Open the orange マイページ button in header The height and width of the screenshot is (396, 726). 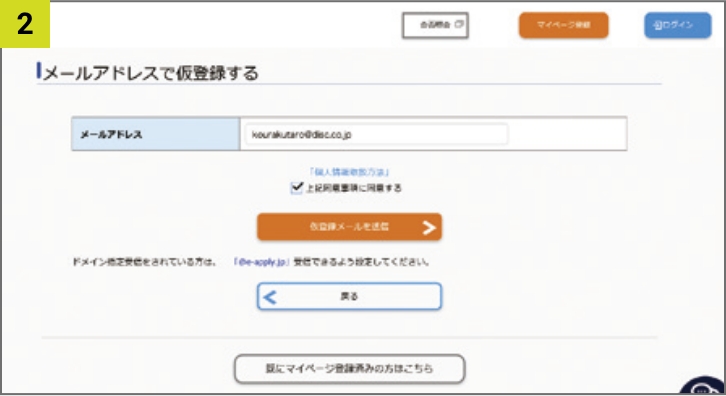(563, 25)
